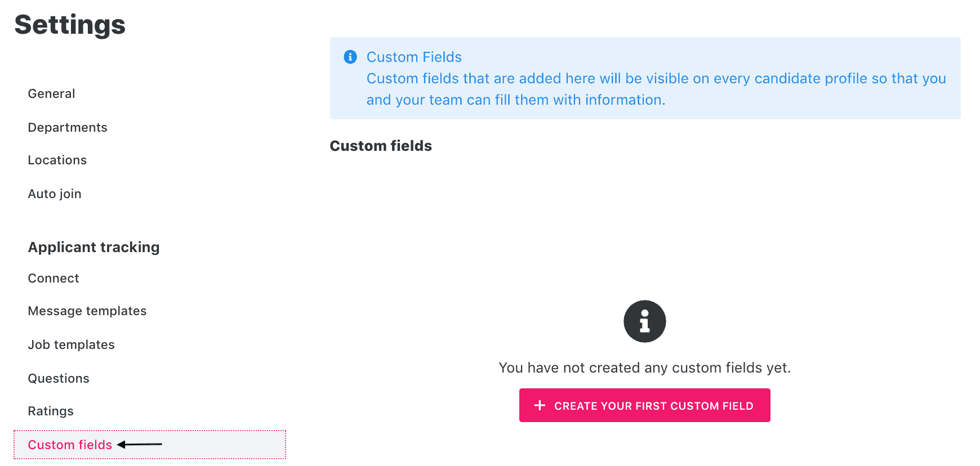Viewport: 980px width, 466px height.
Task: Select Questions in Applicant tracking
Action: click(x=59, y=378)
